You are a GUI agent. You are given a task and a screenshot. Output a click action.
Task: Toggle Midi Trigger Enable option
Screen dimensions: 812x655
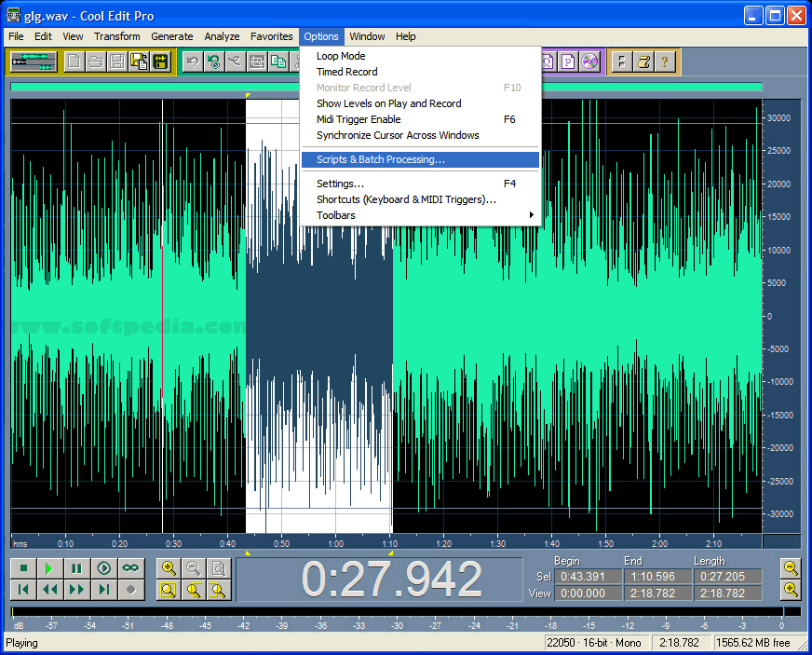(x=420, y=119)
